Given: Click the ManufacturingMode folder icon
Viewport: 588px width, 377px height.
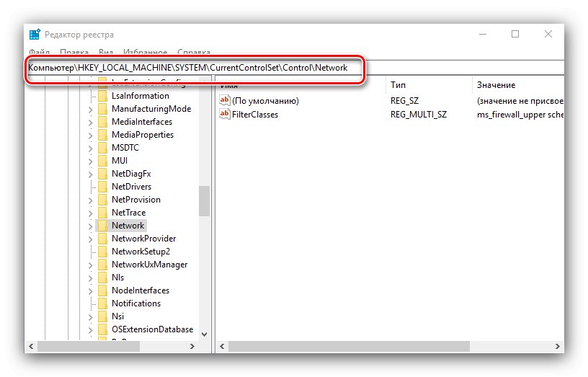Looking at the screenshot, I should coord(102,109).
